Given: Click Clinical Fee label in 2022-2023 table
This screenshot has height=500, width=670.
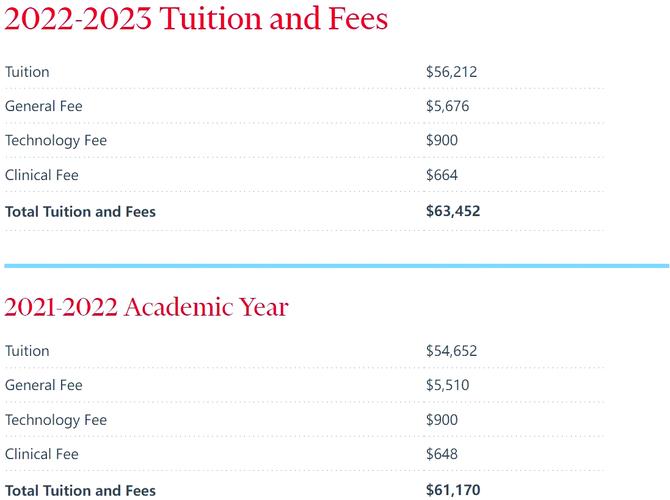Looking at the screenshot, I should 42,175.
